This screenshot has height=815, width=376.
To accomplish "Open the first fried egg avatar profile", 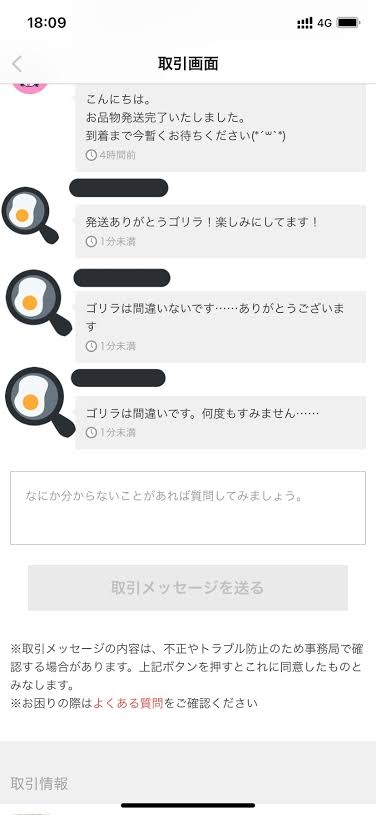I will [x=30, y=215].
